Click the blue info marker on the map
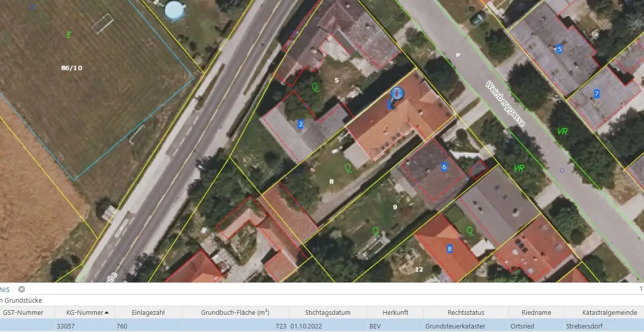644x332 pixels. click(x=397, y=93)
